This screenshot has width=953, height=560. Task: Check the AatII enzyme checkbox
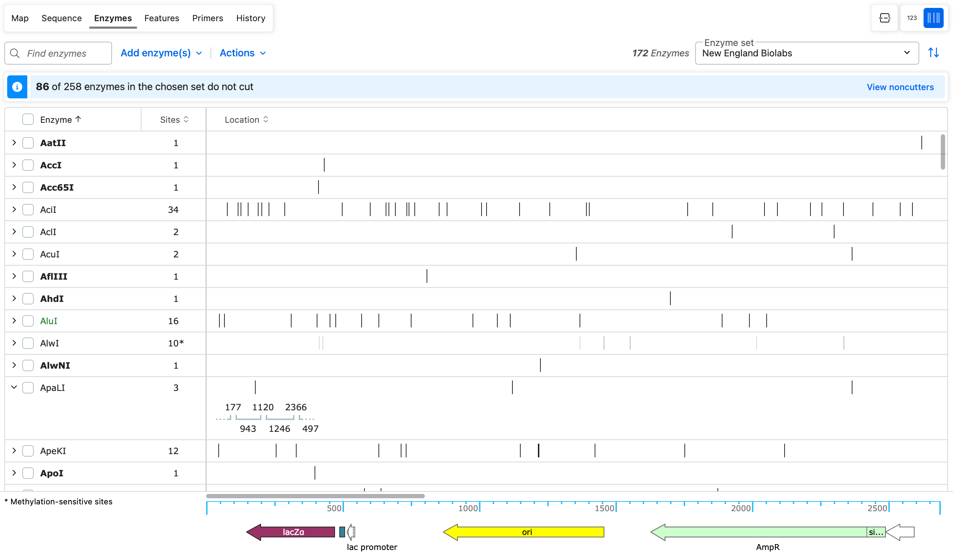pos(28,143)
